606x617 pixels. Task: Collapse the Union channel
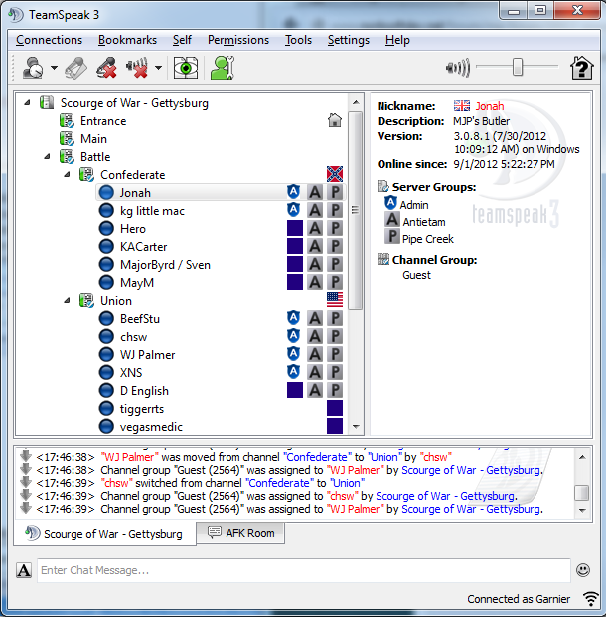pos(67,301)
